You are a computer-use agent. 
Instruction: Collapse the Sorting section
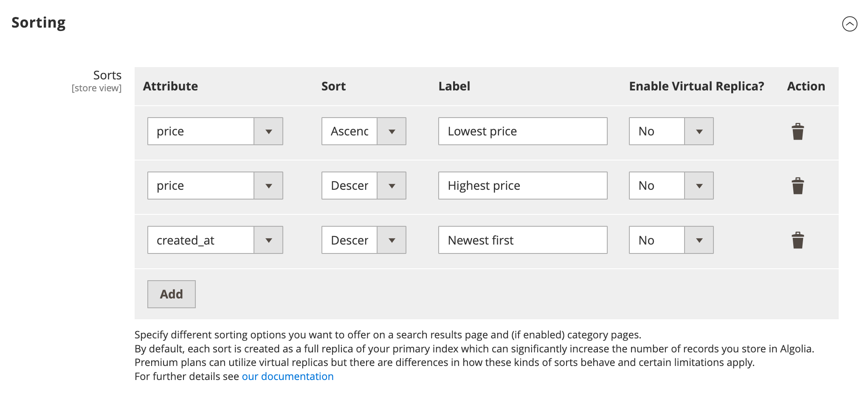pos(849,24)
